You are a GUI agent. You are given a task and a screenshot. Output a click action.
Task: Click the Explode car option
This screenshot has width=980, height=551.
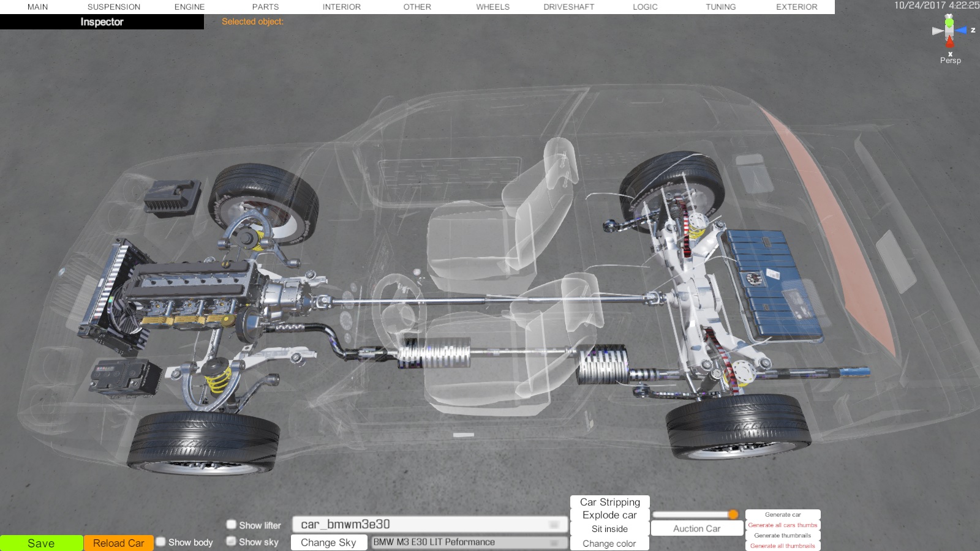(609, 515)
